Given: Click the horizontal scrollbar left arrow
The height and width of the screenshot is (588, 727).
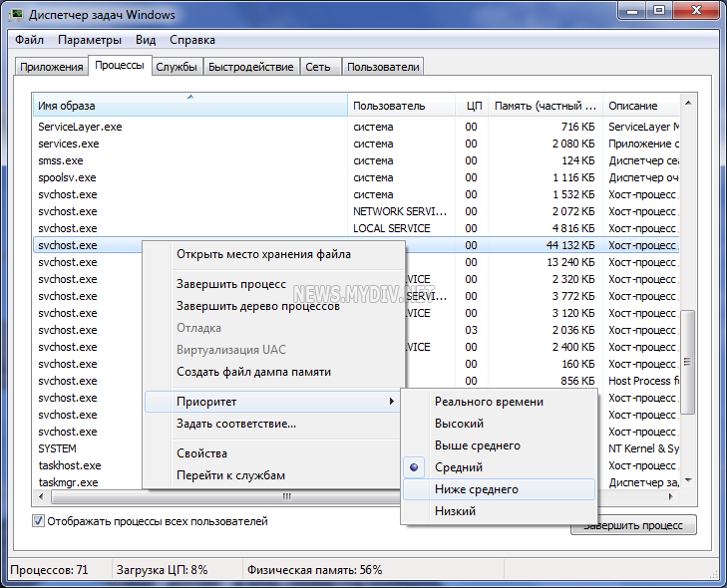Looking at the screenshot, I should [41, 496].
